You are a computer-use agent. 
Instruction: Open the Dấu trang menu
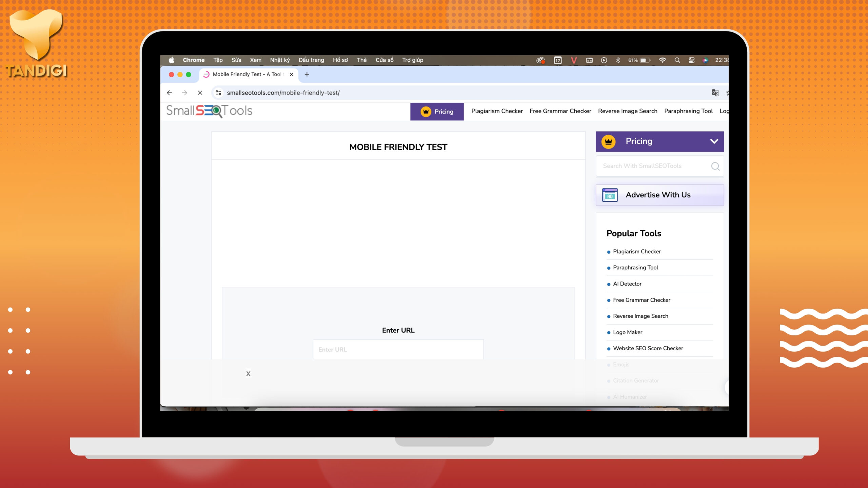[311, 60]
